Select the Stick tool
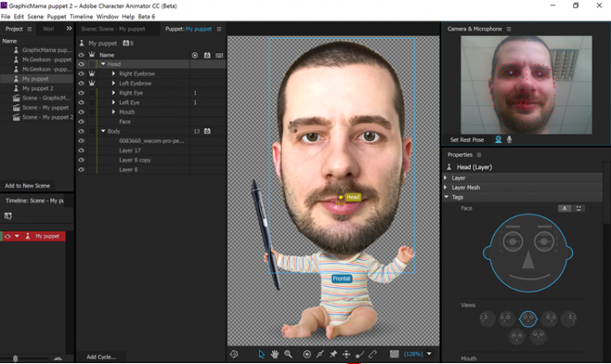611x364 pixels. point(320,354)
